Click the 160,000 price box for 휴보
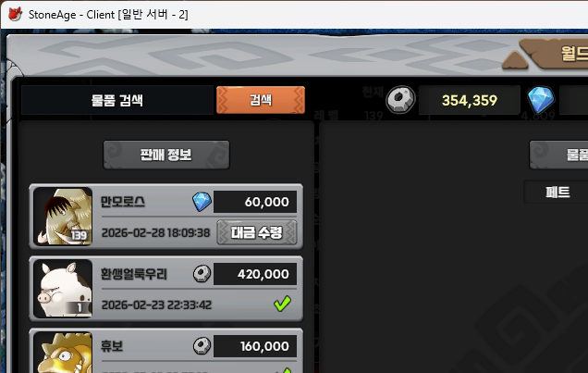The height and width of the screenshot is (373, 588). click(x=255, y=346)
